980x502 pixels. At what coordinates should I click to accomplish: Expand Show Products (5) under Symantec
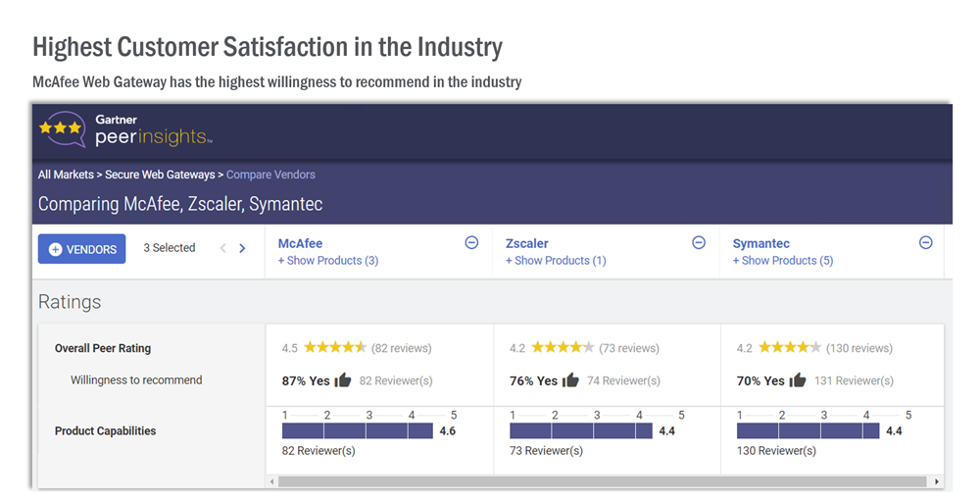click(x=782, y=261)
